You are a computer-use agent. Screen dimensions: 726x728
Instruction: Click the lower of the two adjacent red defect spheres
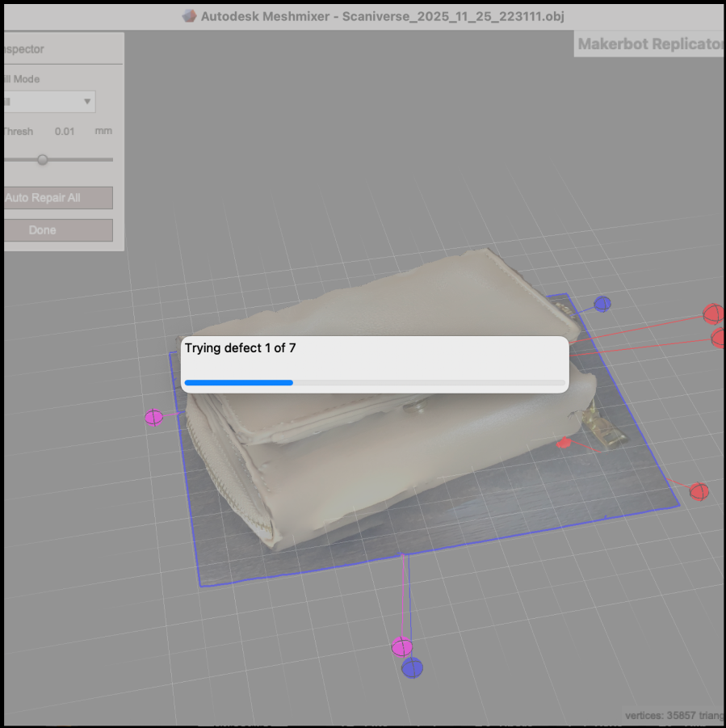(x=719, y=338)
